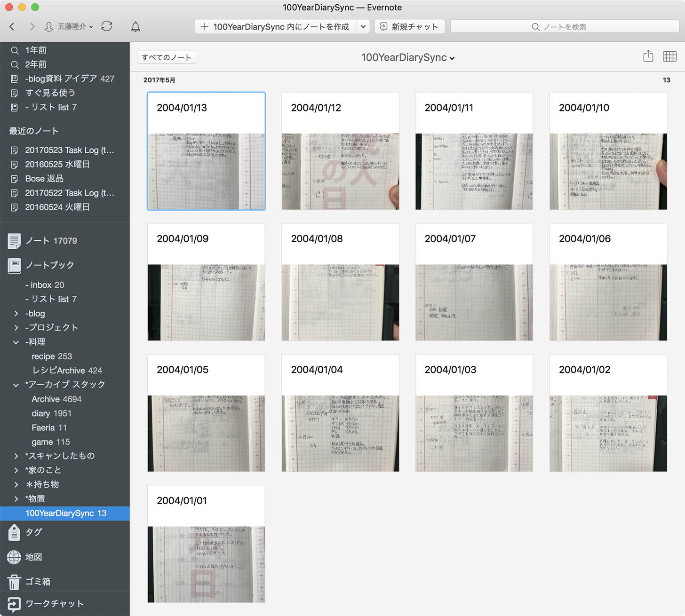This screenshot has width=685, height=616.
Task: Open the Map (地図) section
Action: point(33,557)
